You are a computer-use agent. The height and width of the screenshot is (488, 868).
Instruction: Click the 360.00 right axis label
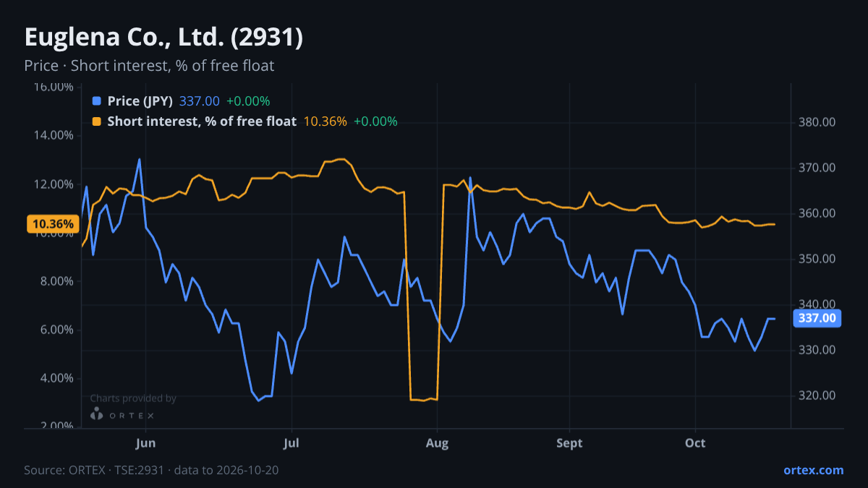(x=817, y=213)
